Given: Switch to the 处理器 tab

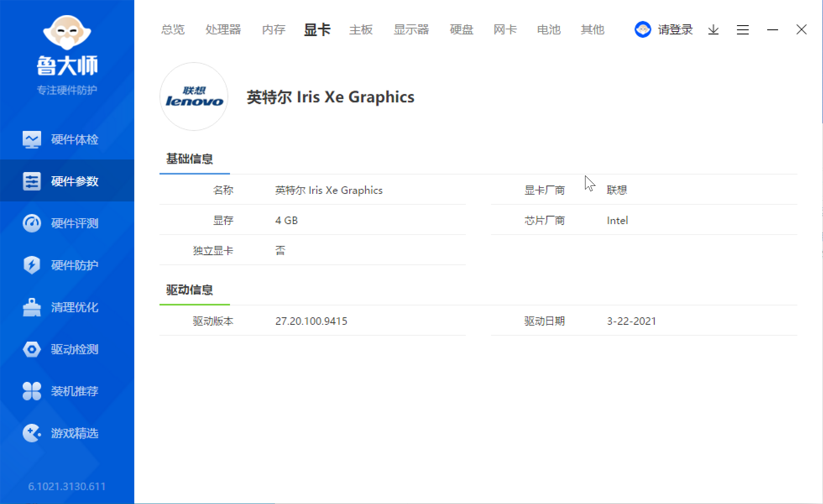Looking at the screenshot, I should [223, 29].
